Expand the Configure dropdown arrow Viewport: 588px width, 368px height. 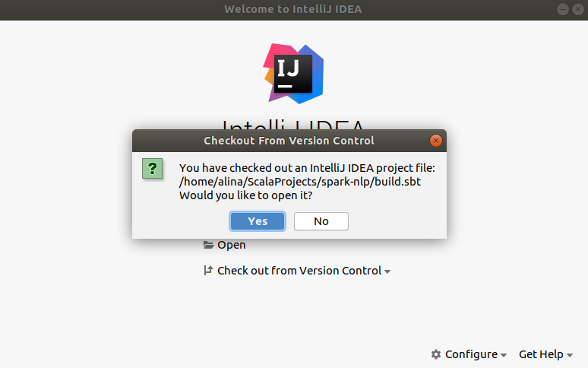[504, 355]
